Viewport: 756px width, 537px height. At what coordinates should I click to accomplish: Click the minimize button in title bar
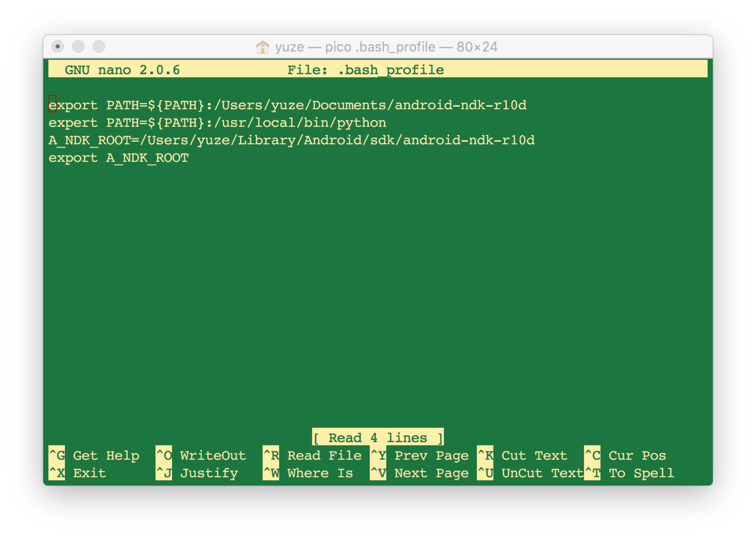click(78, 46)
